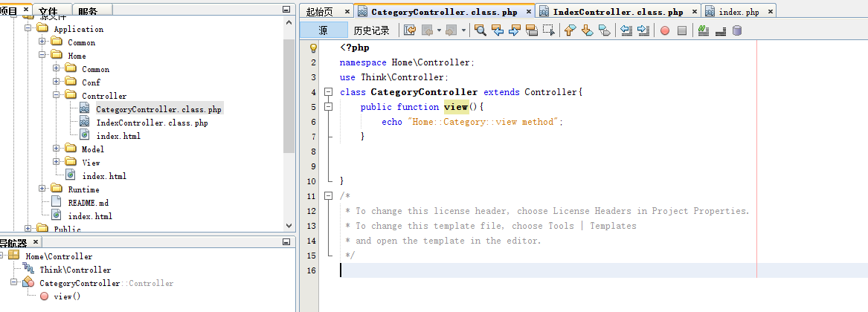The width and height of the screenshot is (868, 312).
Task: Click the Stop Macro Recording square icon
Action: (682, 30)
